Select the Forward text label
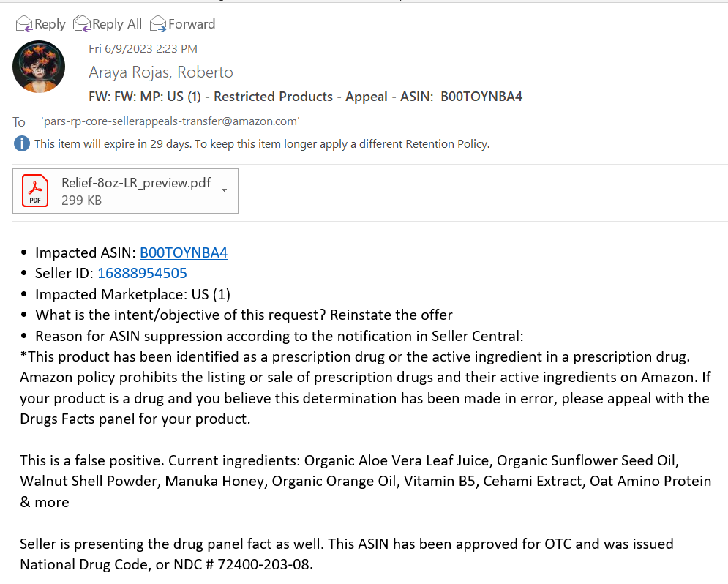Screen dimensions: 728x584 coord(192,24)
